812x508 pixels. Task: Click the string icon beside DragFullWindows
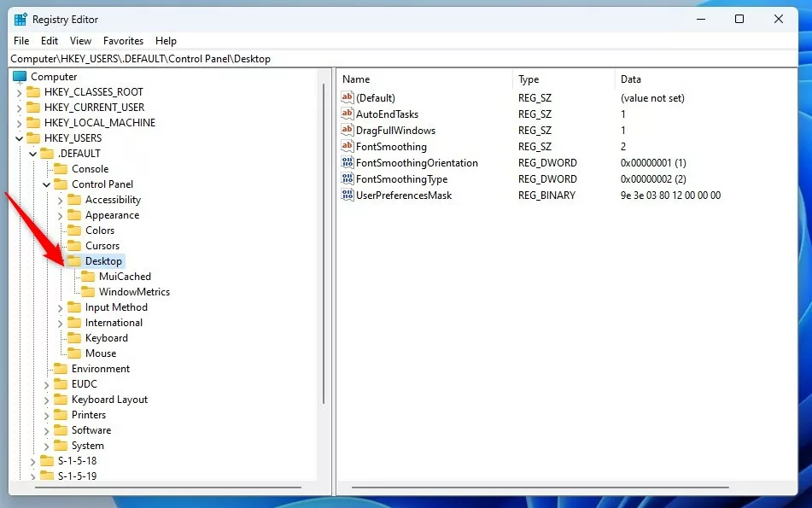[x=348, y=130]
